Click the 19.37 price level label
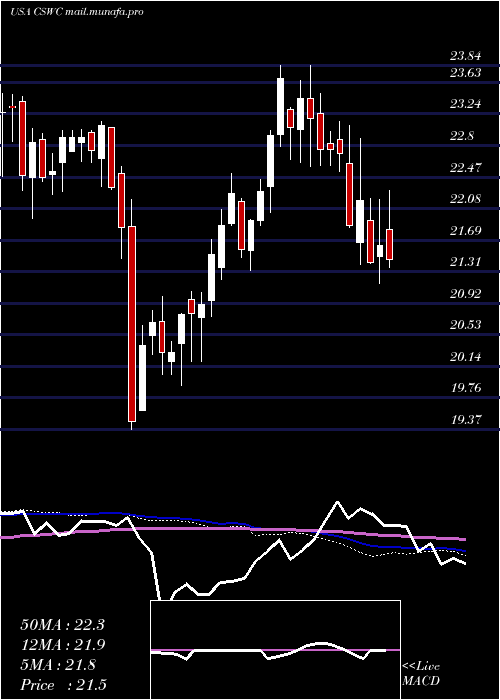The height and width of the screenshot is (700, 500). [466, 420]
